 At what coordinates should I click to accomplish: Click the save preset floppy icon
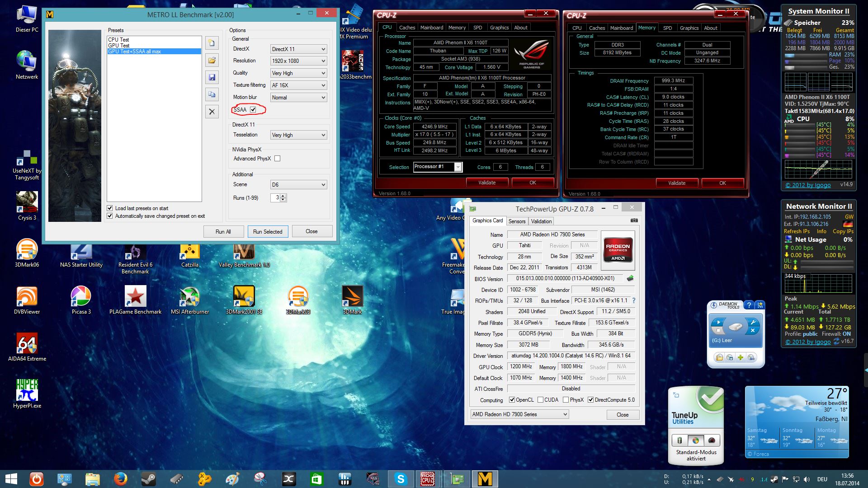(212, 77)
